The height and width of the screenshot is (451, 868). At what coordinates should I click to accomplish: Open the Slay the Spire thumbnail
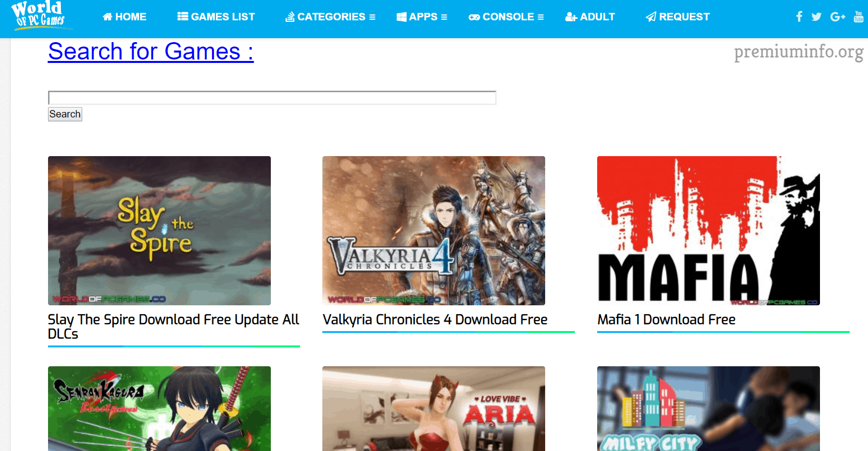pyautogui.click(x=159, y=230)
